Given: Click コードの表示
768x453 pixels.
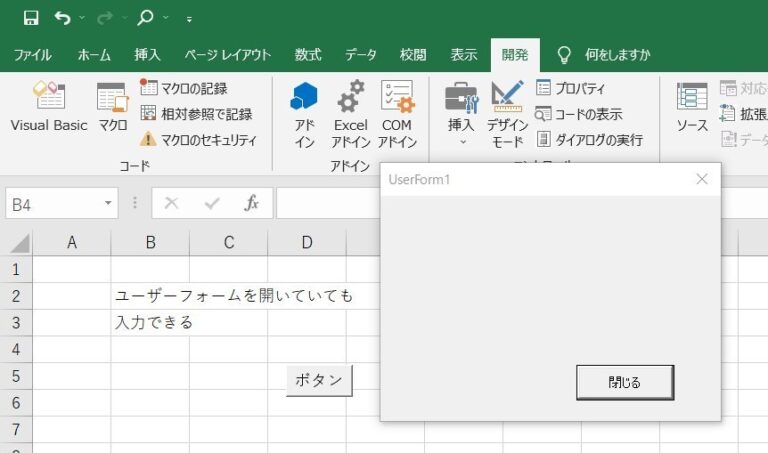Looking at the screenshot, I should pos(579,114).
